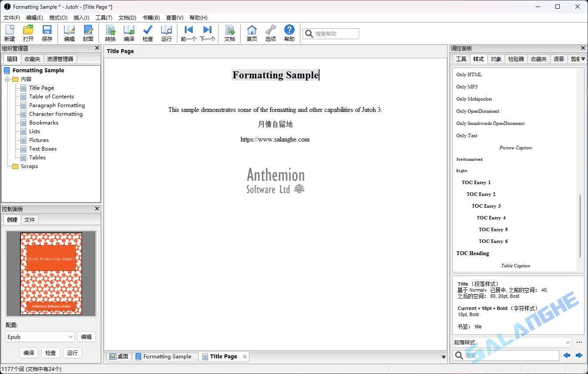Open the 格式 menu

tap(58, 17)
